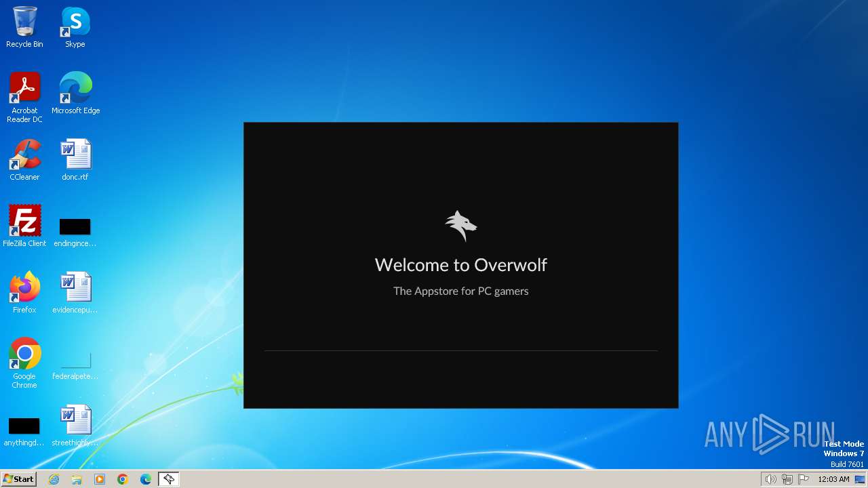The height and width of the screenshot is (488, 868).
Task: Open Edge from the taskbar
Action: tap(146, 479)
